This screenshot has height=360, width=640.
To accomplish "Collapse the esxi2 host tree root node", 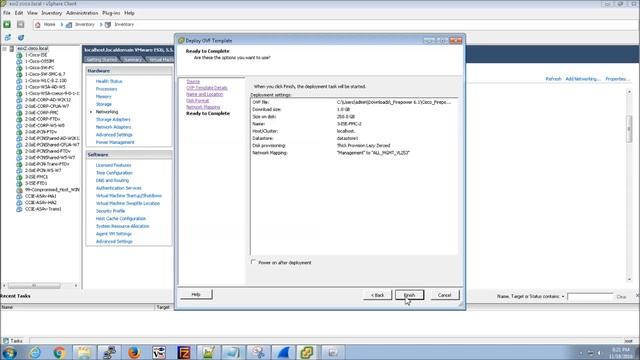I will point(4,49).
